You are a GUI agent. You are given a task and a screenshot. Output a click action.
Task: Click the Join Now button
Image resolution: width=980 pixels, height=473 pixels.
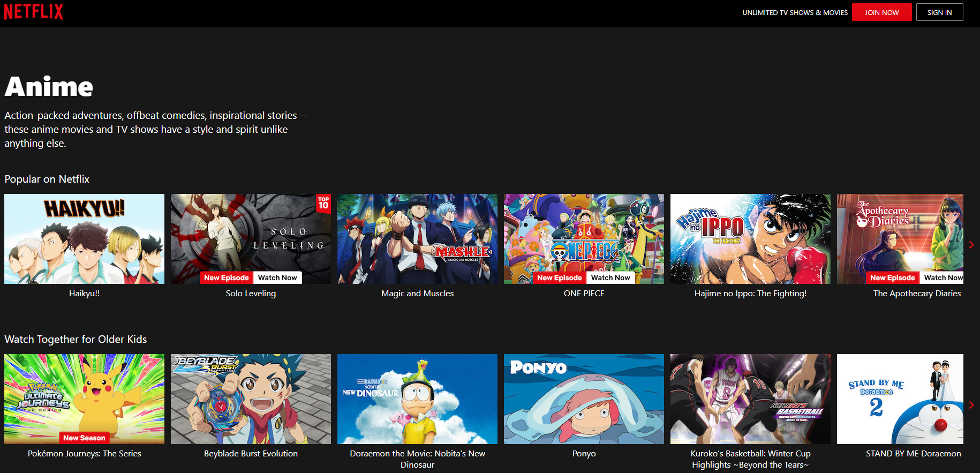[x=881, y=12]
